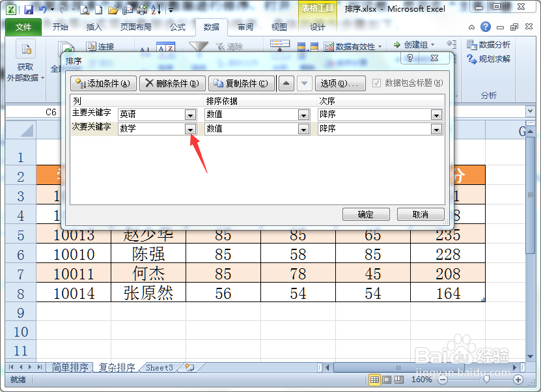Click the blue Excel Help icon
This screenshot has height=392, width=541.
pyautogui.click(x=486, y=27)
